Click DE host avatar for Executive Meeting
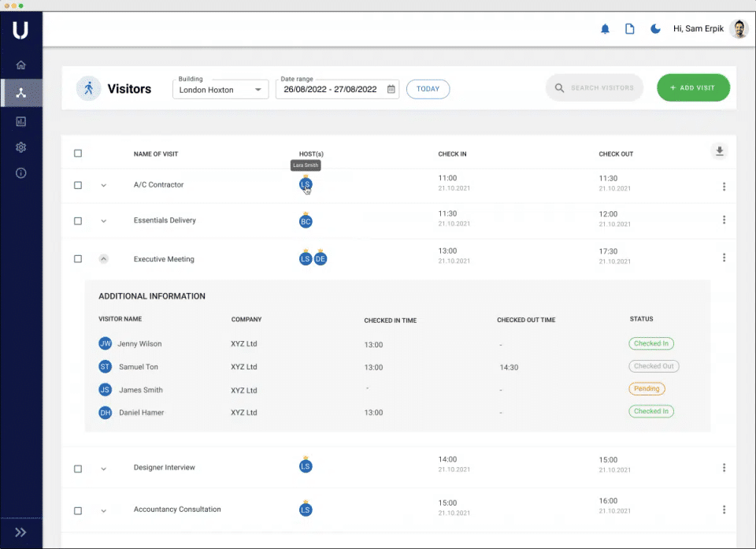This screenshot has height=549, width=756. (x=321, y=259)
